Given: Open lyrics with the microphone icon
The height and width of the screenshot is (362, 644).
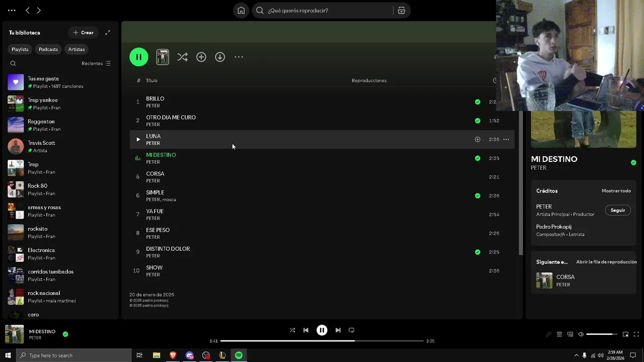Looking at the screenshot, I should pos(548,334).
